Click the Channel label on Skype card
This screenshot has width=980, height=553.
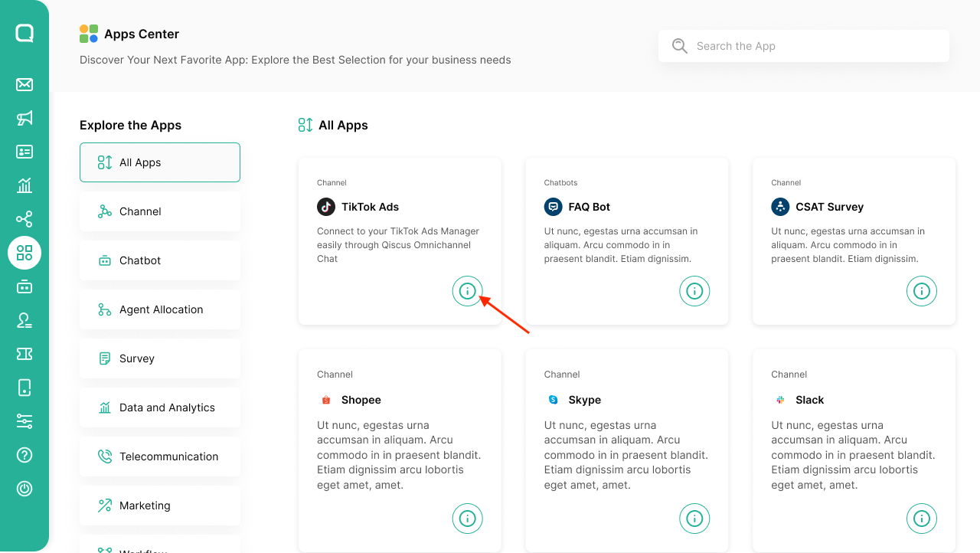pyautogui.click(x=562, y=375)
